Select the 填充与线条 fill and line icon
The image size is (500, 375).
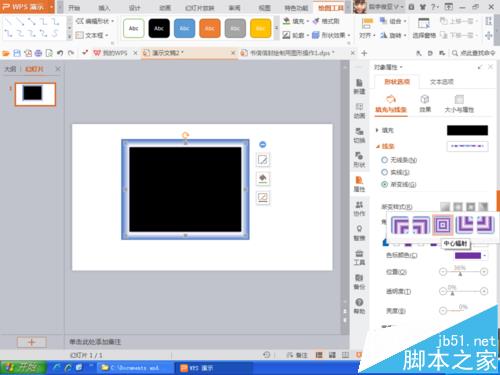click(391, 104)
